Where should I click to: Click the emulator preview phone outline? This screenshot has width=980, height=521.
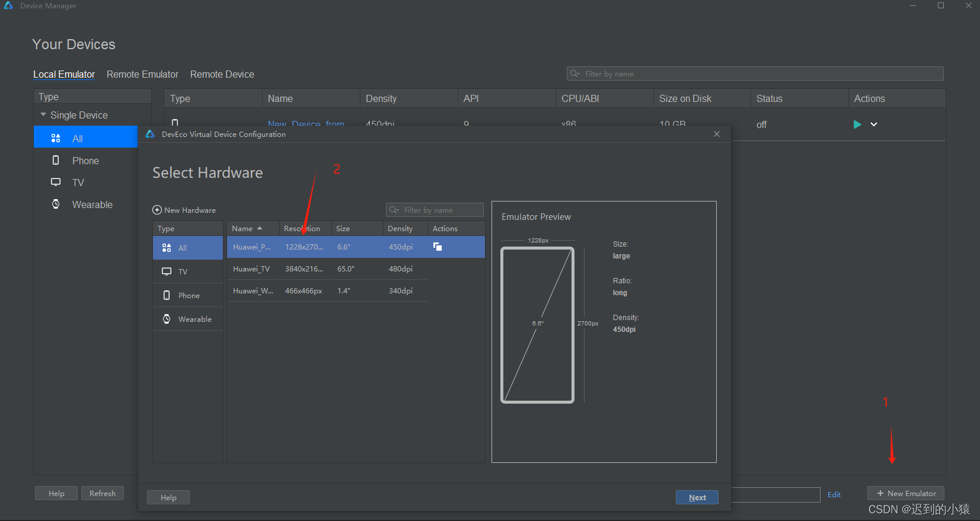pos(537,325)
